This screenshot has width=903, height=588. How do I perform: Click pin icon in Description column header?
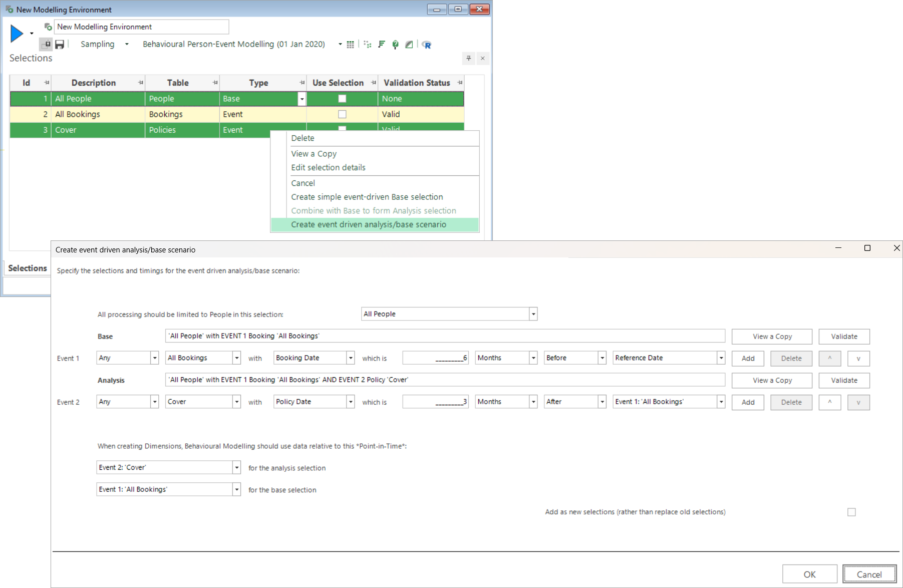click(x=141, y=83)
